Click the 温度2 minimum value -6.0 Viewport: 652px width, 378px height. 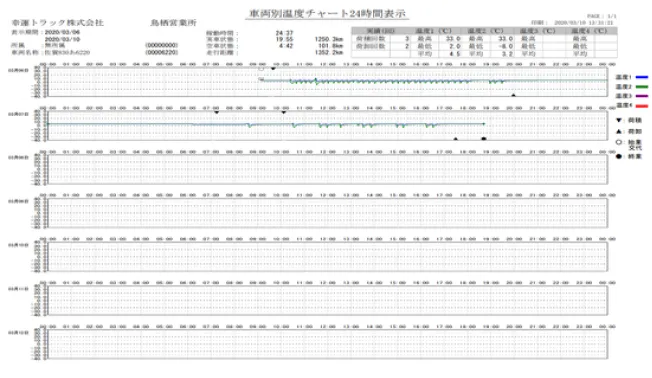click(506, 46)
